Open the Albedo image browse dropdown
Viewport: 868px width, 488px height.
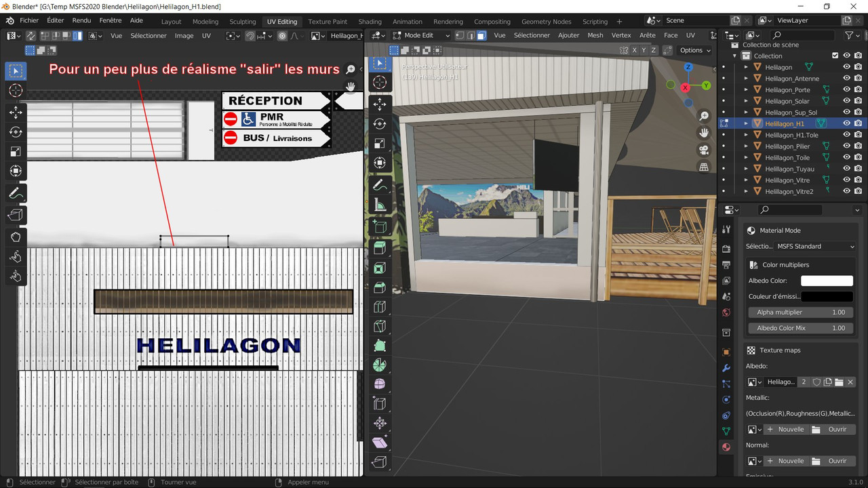pos(754,382)
